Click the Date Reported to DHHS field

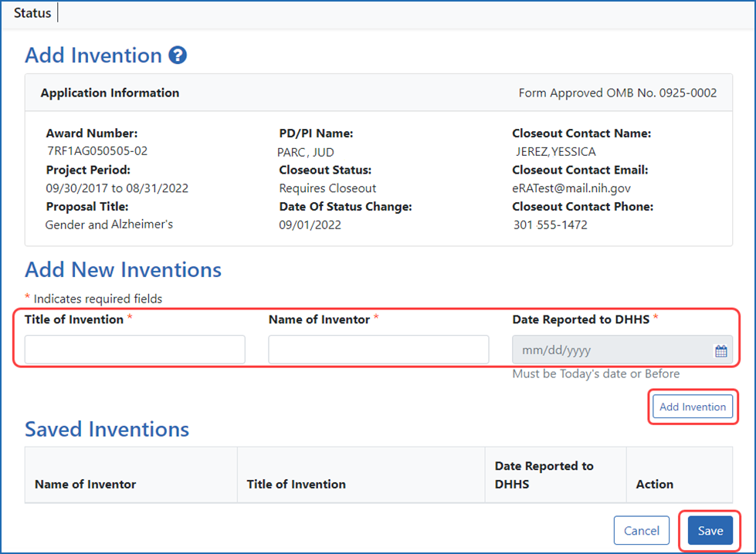tap(622, 350)
